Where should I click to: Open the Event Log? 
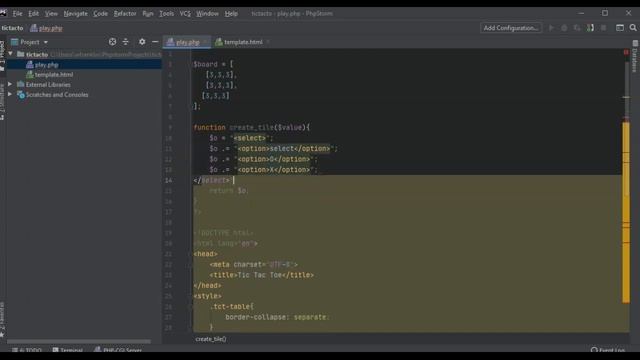coord(608,350)
